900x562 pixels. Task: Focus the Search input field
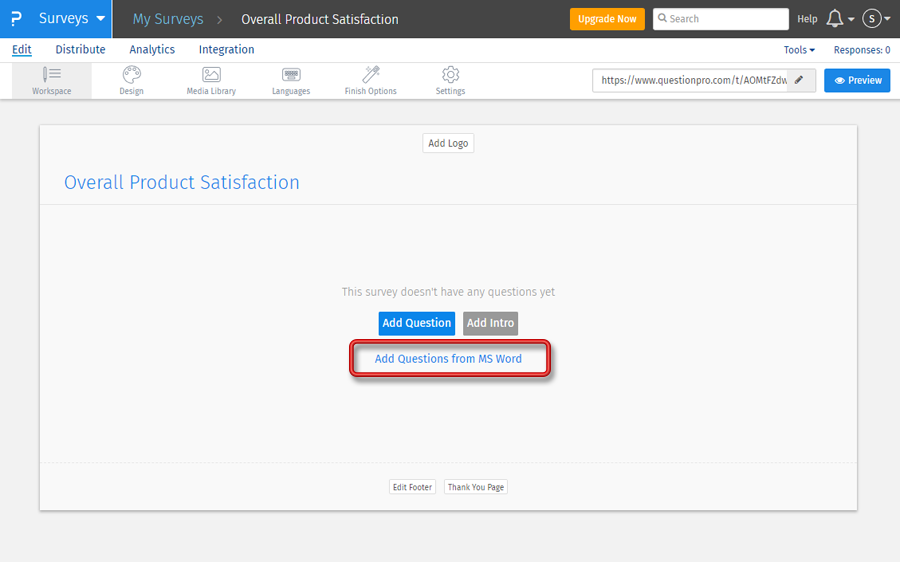click(721, 19)
